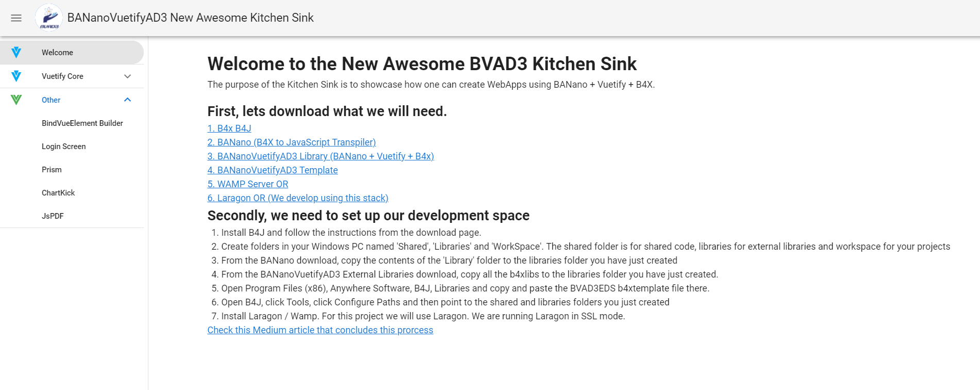Click the Vuetify Core logo icon
This screenshot has width=980, height=390.
[16, 76]
